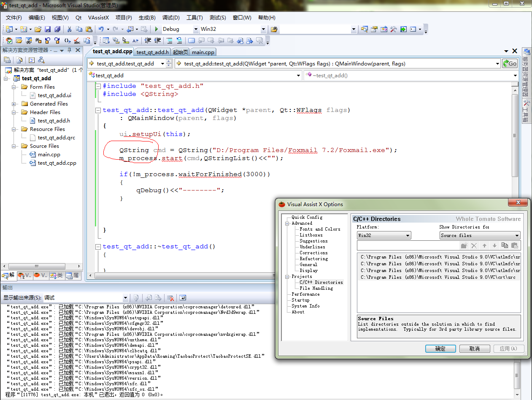Screen dimensions: 532x400
Task: Click the Find in Files icon
Action: coord(274,29)
